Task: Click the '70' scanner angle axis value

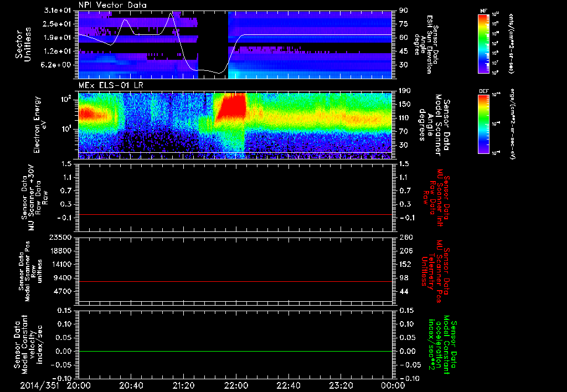Action: point(404,132)
